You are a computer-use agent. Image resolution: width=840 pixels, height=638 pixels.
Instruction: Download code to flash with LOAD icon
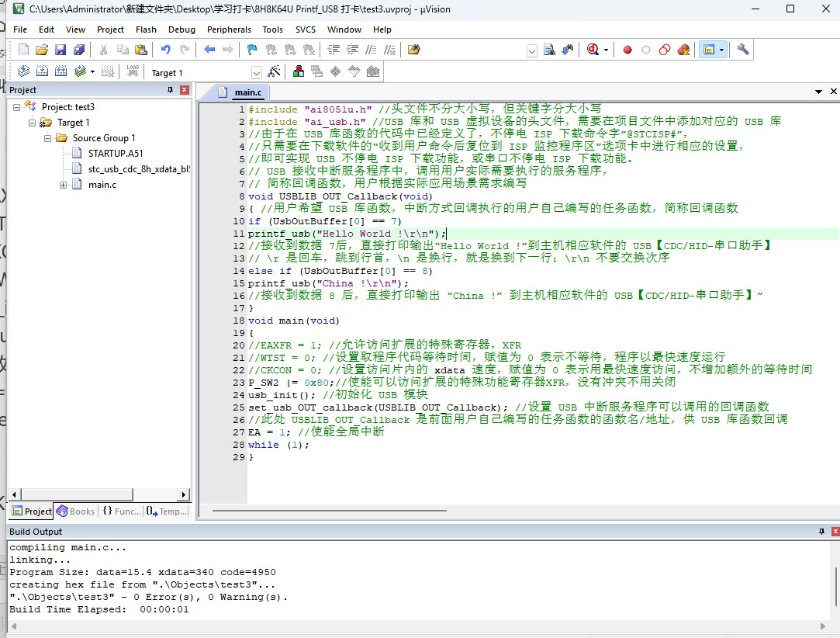click(133, 71)
